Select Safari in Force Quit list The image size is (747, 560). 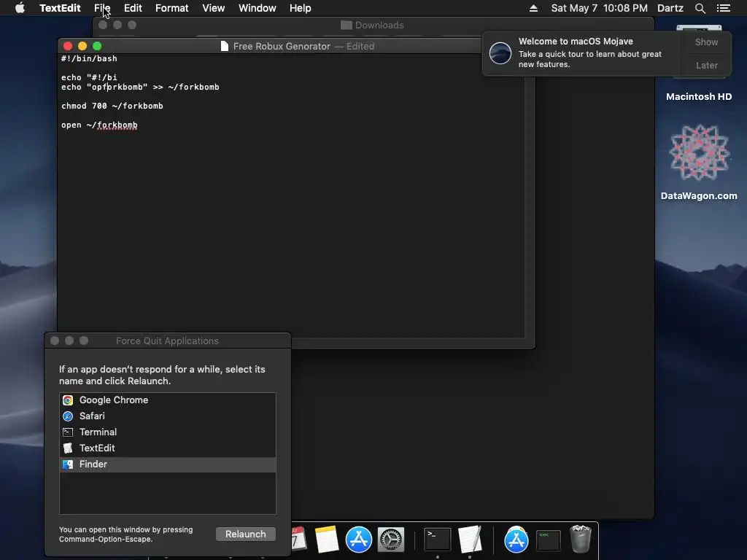[x=168, y=416]
